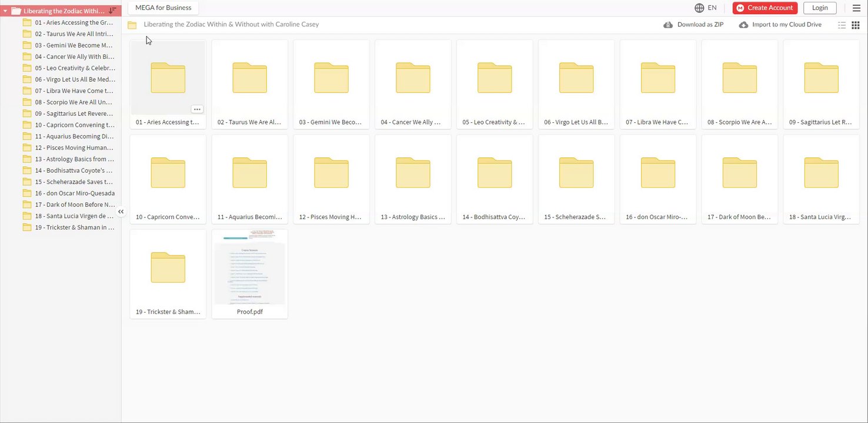This screenshot has height=423, width=868.
Task: Click the breadcrumb folder name Liberating the Zodiac
Action: [x=232, y=25]
